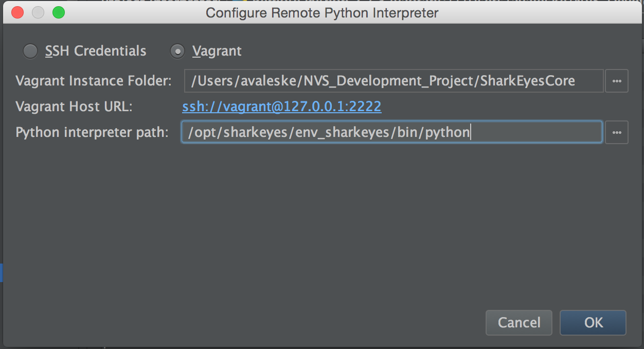Click the red close window button
Viewport: 644px width, 349px height.
(x=17, y=12)
